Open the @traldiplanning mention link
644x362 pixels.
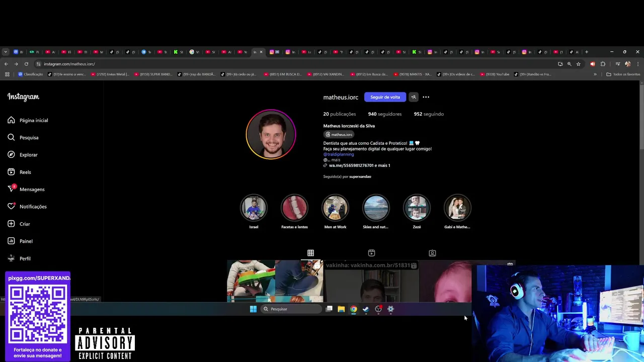(339, 154)
